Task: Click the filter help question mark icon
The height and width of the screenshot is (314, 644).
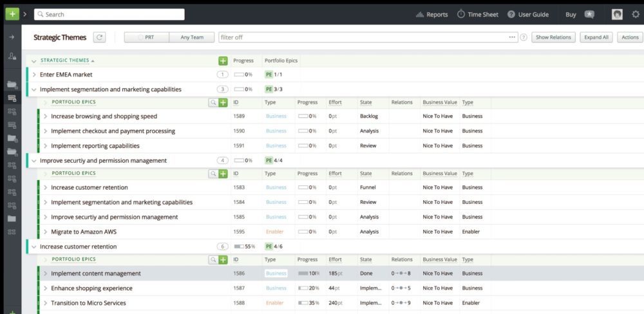Action: [x=524, y=37]
